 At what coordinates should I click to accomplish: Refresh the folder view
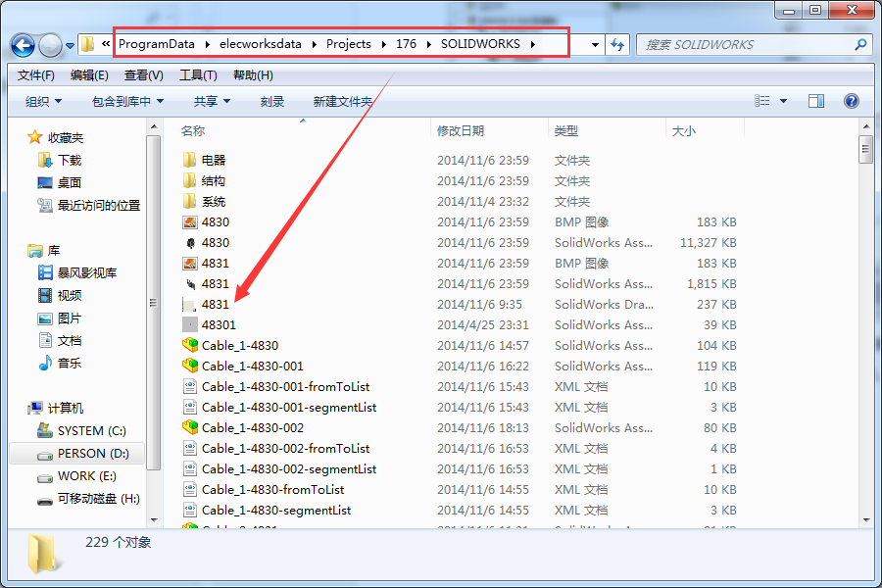[617, 44]
